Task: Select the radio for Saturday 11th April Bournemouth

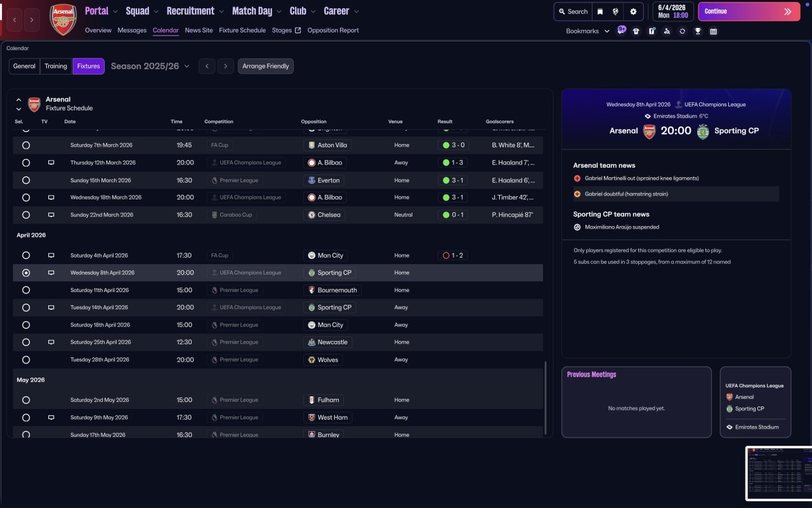Action: [x=26, y=290]
